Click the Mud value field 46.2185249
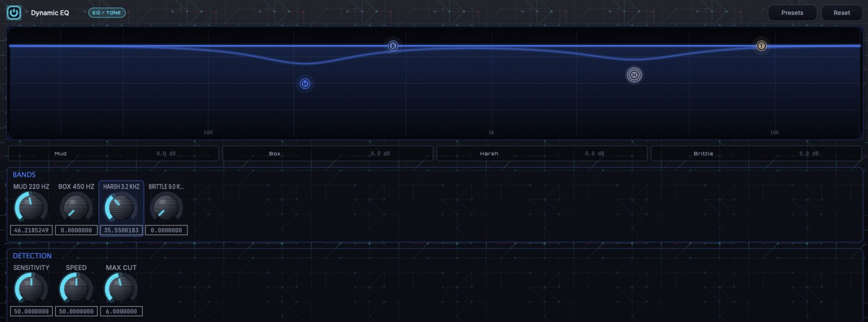The image size is (868, 322). point(31,230)
